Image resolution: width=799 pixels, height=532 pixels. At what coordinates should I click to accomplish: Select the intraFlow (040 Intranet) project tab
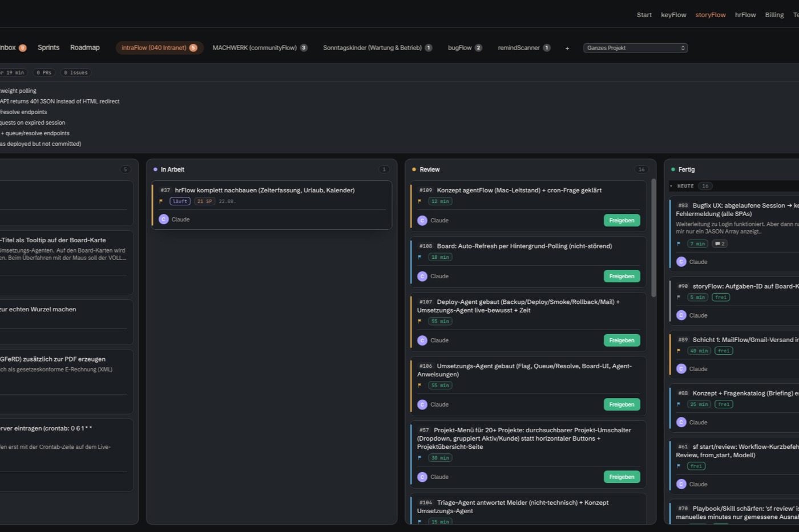pos(159,48)
